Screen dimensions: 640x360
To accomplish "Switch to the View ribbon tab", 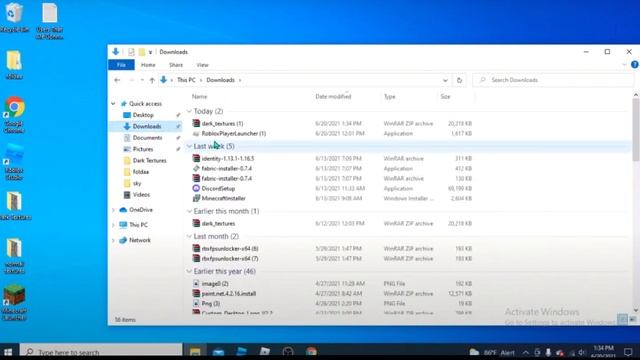I will (202, 65).
